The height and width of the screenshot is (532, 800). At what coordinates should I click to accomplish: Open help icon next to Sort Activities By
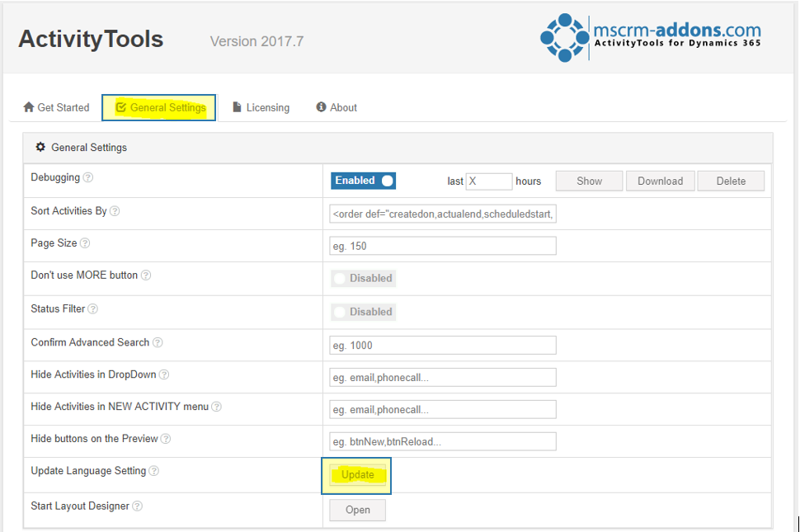(115, 211)
